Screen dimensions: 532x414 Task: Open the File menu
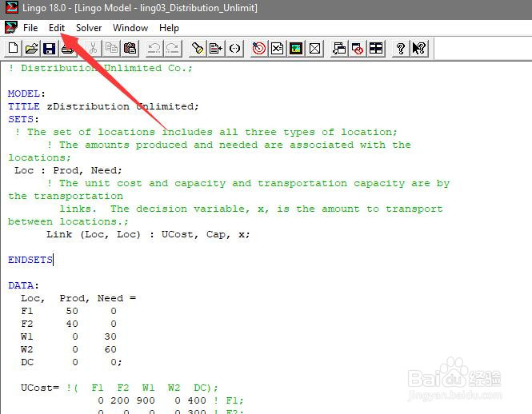click(30, 28)
